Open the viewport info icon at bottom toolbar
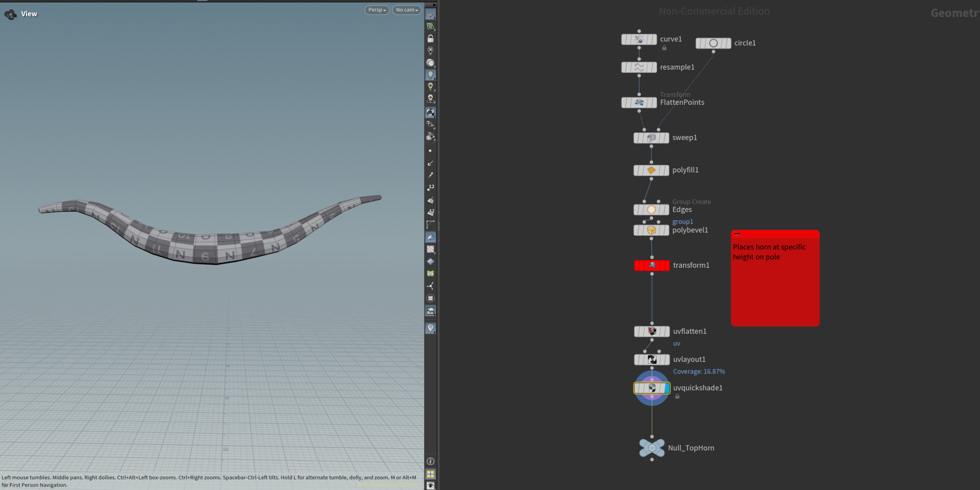Screen dimensions: 980x490 430,461
